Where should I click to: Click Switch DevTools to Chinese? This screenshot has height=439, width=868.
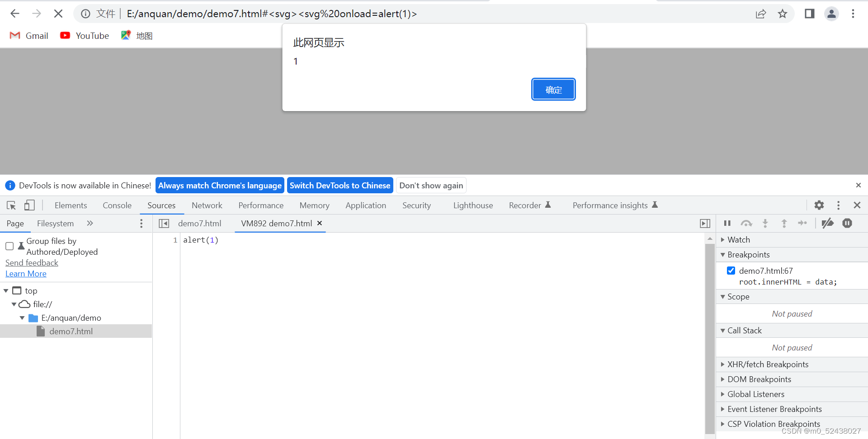[340, 186]
